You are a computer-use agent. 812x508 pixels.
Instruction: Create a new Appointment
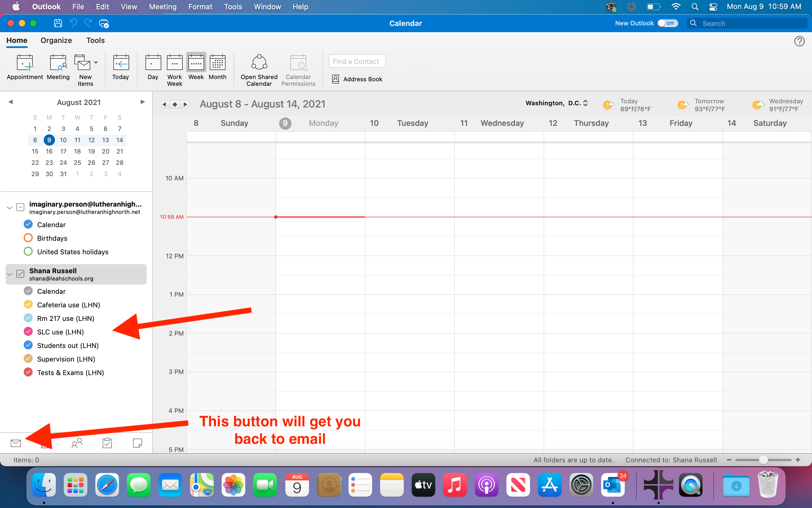(25, 67)
